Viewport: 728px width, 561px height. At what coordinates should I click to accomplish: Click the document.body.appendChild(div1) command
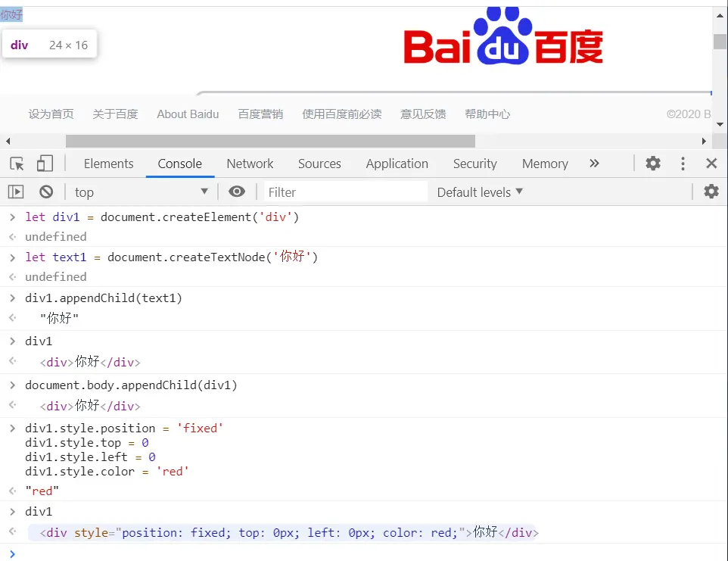[x=131, y=385]
